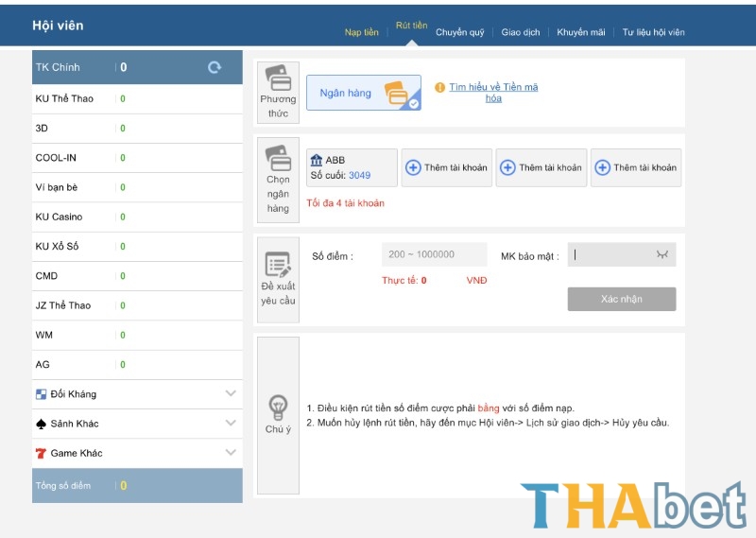Select the JZ Thể Thao row
This screenshot has height=538, width=756.
[137, 305]
